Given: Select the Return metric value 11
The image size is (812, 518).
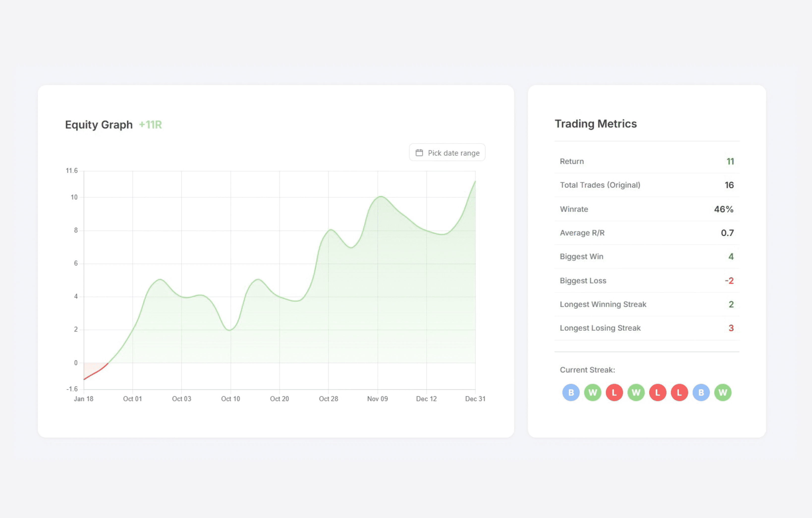Looking at the screenshot, I should [x=730, y=162].
